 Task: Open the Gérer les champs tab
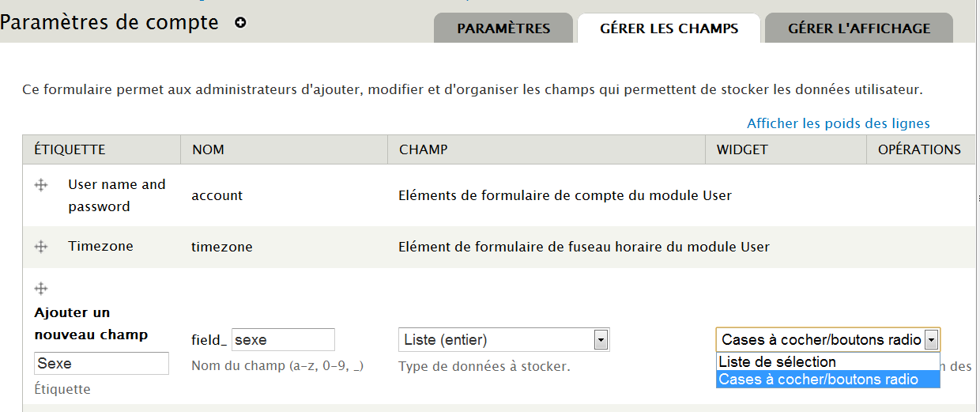click(x=669, y=28)
